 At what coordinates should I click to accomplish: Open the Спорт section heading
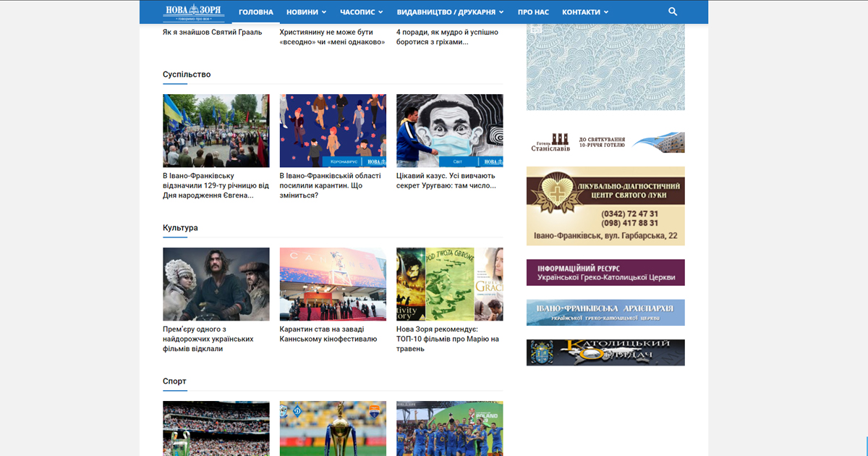coord(174,381)
